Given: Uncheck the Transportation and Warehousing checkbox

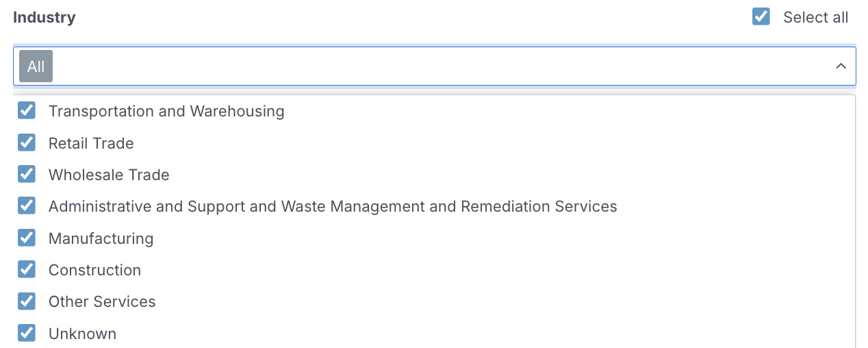Looking at the screenshot, I should coord(27,111).
